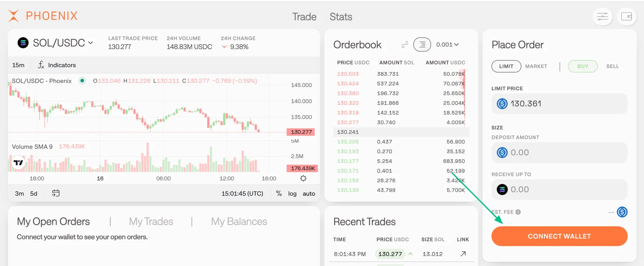Set chart range to 5d

[x=34, y=193]
